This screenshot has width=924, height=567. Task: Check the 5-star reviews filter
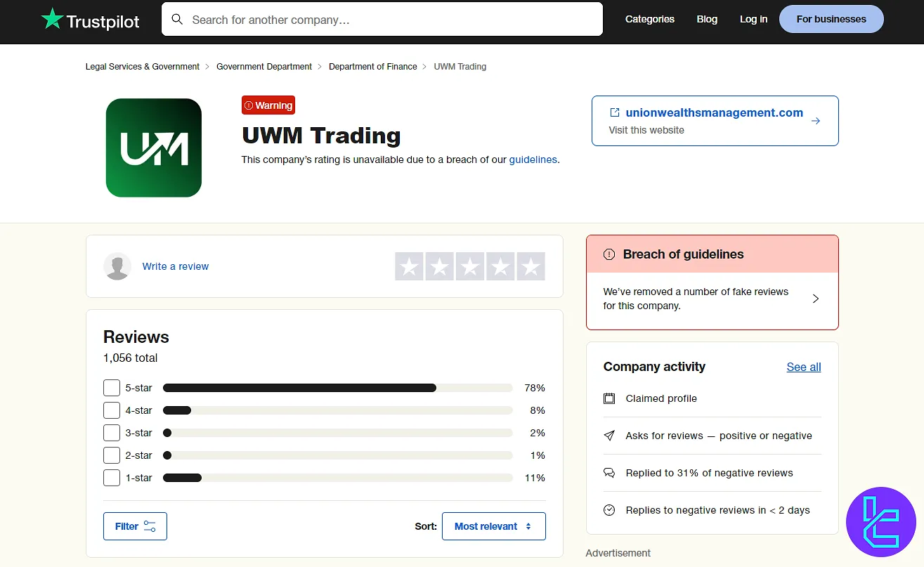pos(111,387)
